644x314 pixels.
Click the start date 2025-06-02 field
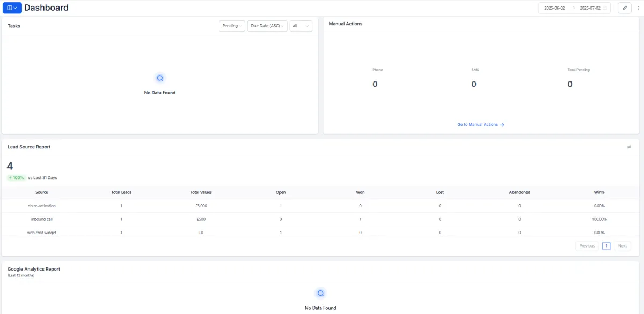click(554, 8)
